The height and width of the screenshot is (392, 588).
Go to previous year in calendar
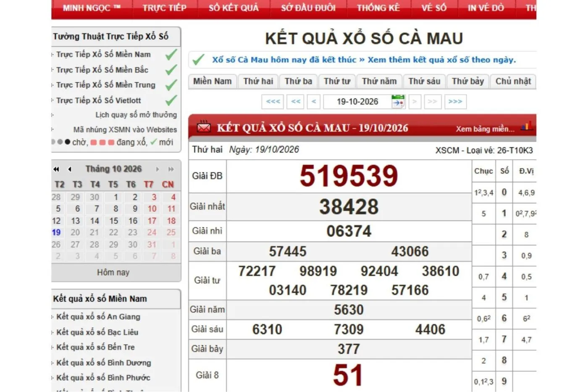coord(56,169)
